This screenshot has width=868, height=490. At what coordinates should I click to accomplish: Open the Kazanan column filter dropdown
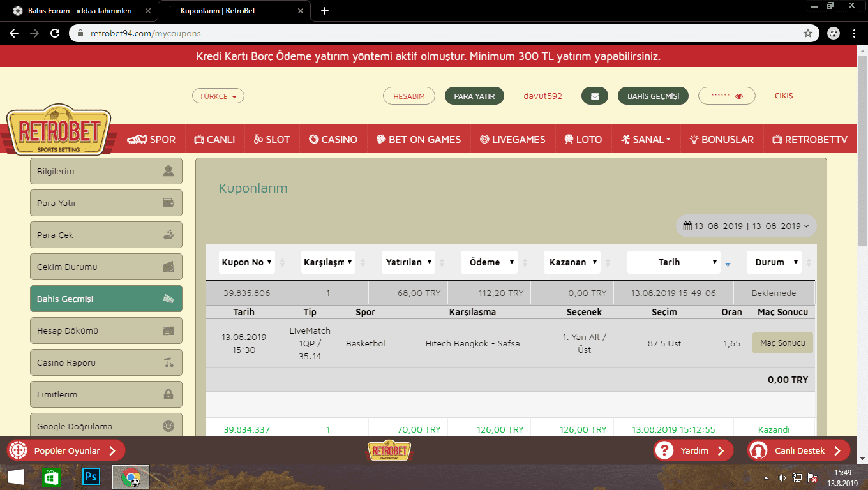point(572,262)
